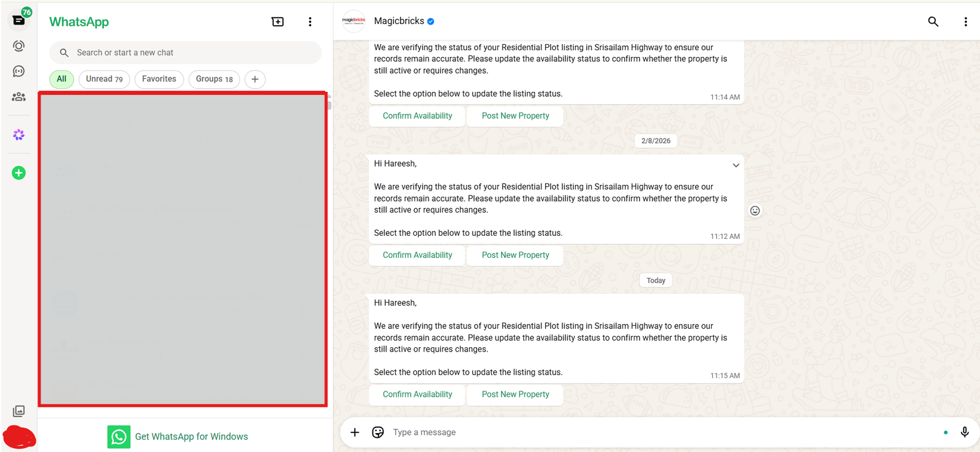Click the green plus circle icon
The height and width of the screenshot is (452, 980).
coord(19,173)
